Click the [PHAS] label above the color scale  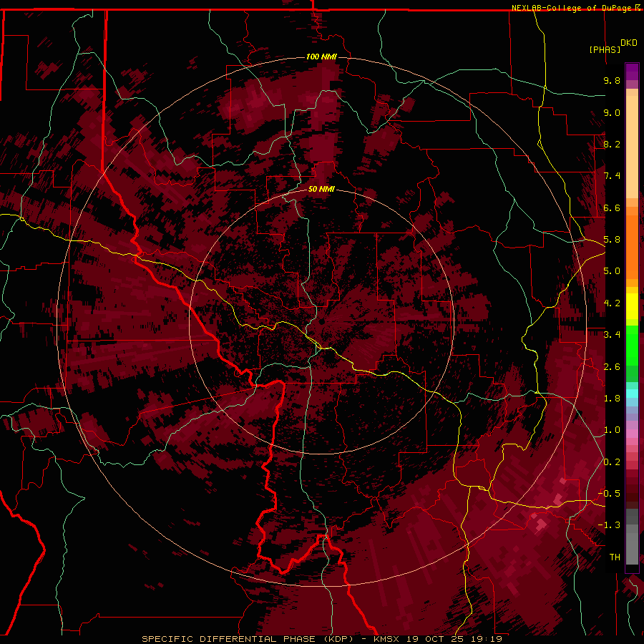click(605, 50)
